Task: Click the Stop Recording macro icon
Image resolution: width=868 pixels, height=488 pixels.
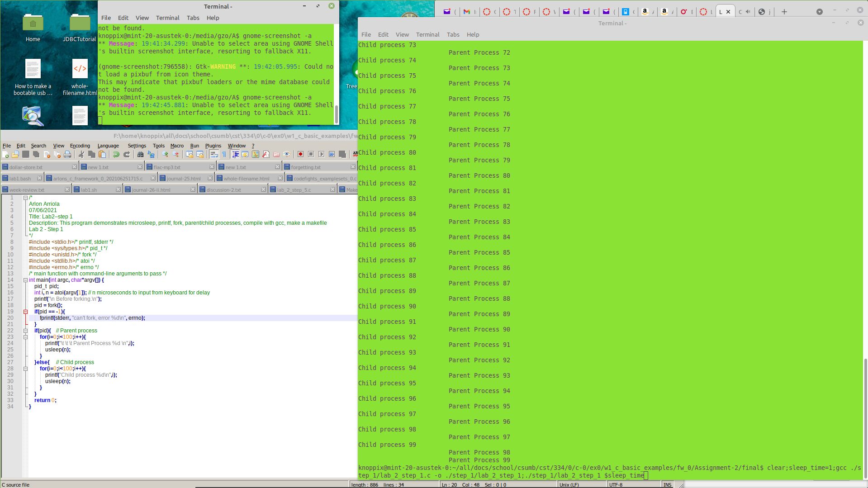Action: (311, 155)
